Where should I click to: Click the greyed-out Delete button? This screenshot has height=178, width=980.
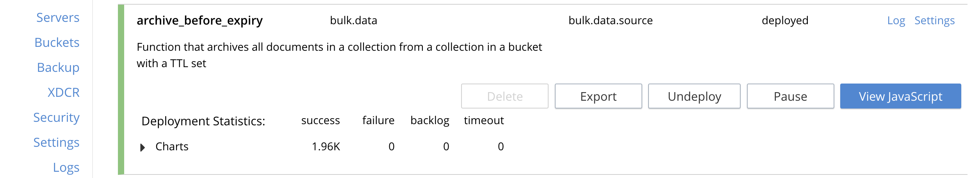[504, 96]
